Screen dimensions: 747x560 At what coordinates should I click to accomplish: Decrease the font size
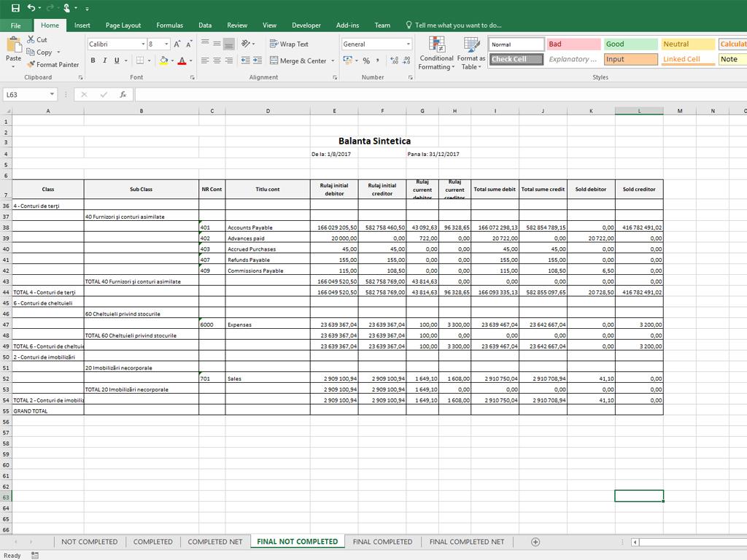click(x=189, y=44)
